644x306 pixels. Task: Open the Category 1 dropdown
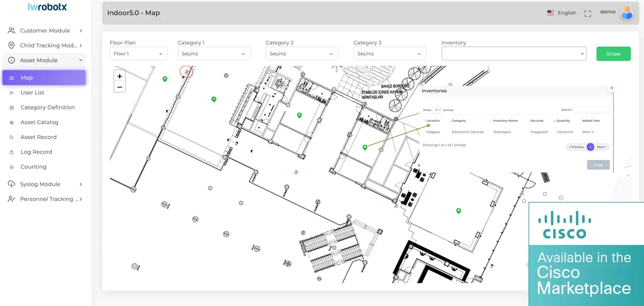pyautogui.click(x=214, y=54)
